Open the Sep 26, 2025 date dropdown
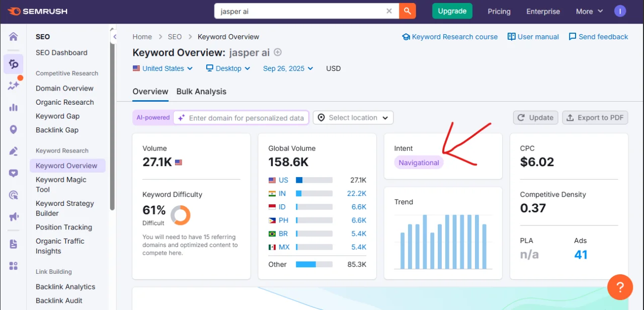644x310 pixels. coord(288,68)
